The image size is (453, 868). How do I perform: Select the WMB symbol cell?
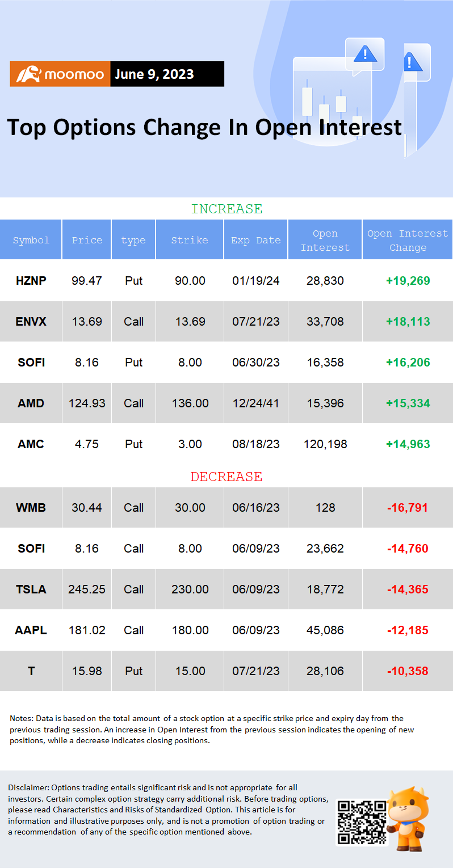click(x=31, y=508)
